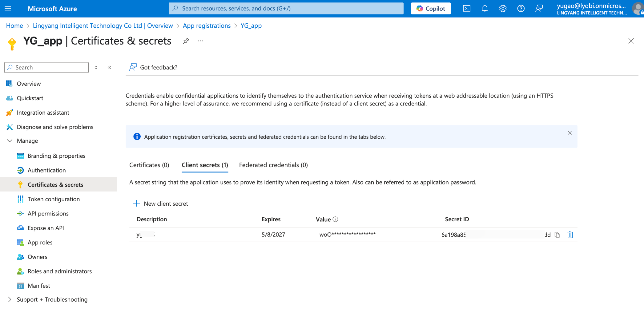
Task: Collapse the Manage section
Action: pyautogui.click(x=10, y=141)
